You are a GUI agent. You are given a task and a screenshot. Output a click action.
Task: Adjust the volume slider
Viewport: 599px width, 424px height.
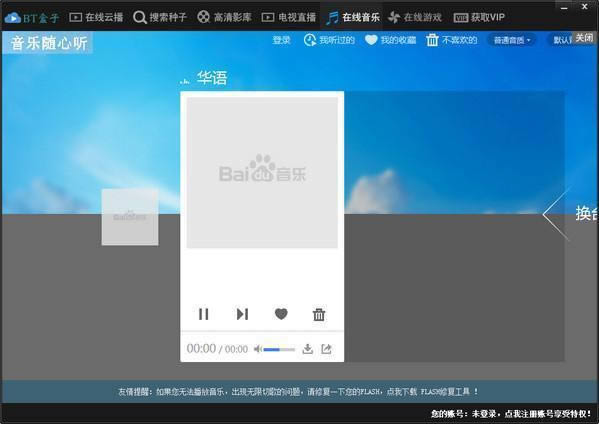(279, 349)
